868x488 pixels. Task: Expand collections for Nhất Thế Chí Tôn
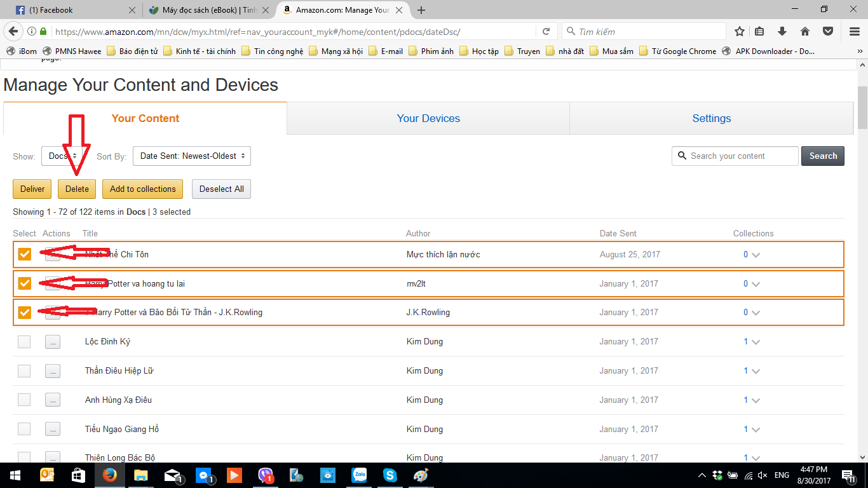(x=756, y=255)
